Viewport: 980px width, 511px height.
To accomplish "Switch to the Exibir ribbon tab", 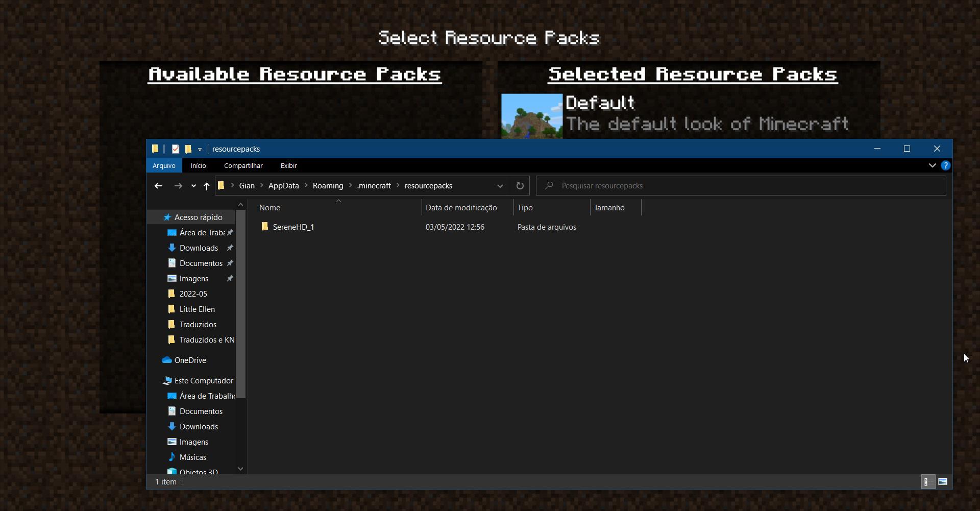I will (288, 165).
